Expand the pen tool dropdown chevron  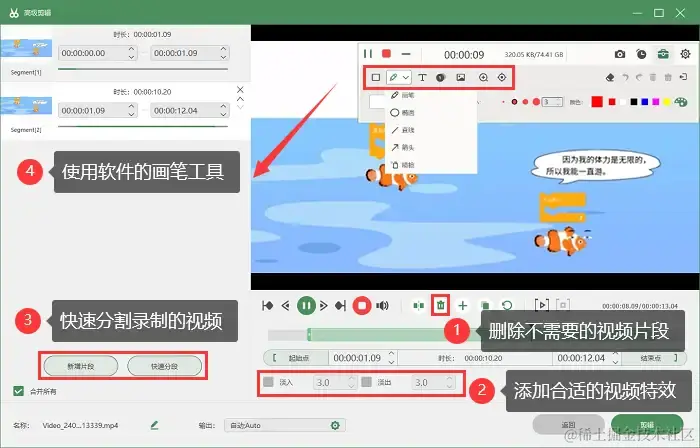pyautogui.click(x=405, y=78)
